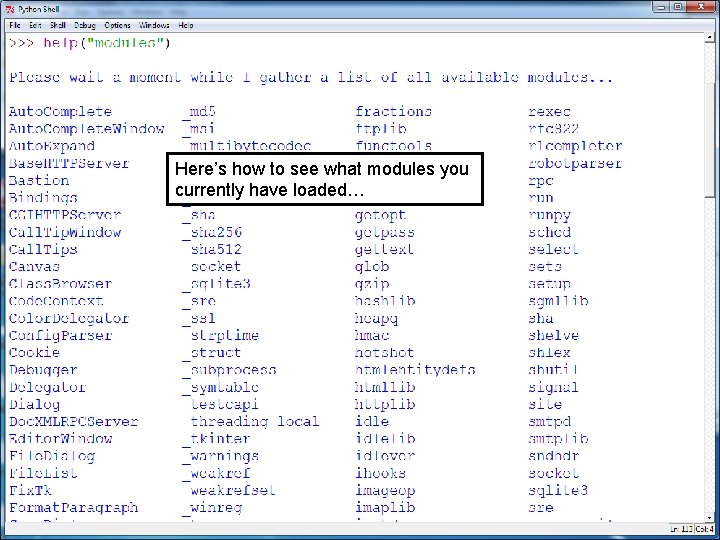The height and width of the screenshot is (540, 720).
Task: Click the AutoComplete module name
Action: point(60,112)
